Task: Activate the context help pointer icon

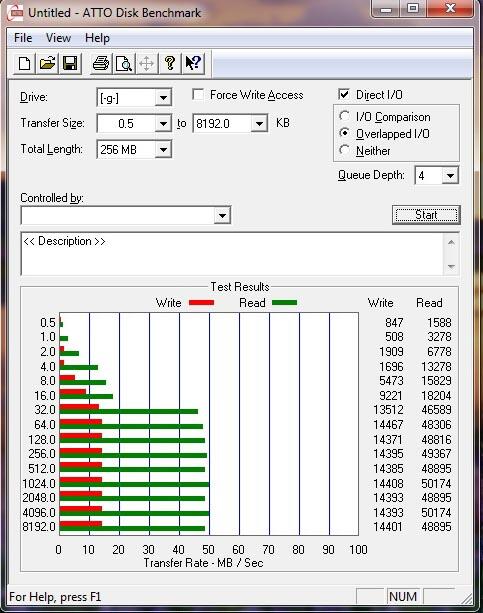Action: point(193,63)
